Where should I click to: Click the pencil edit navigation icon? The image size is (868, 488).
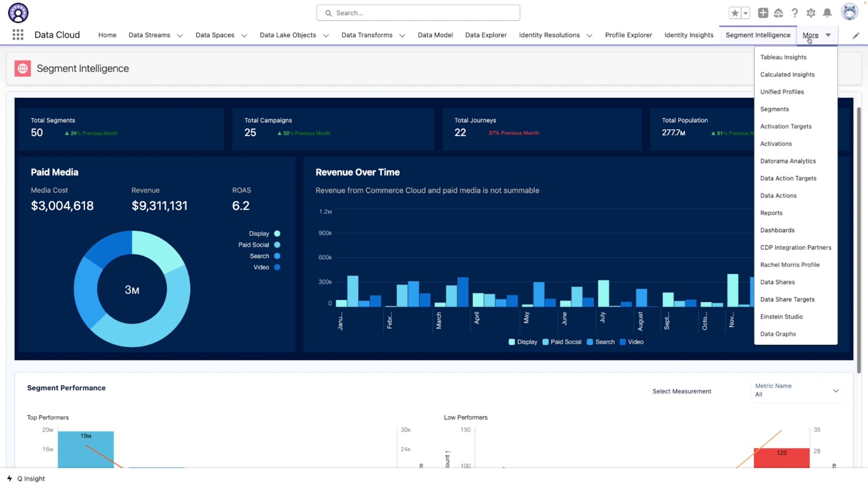coord(856,35)
